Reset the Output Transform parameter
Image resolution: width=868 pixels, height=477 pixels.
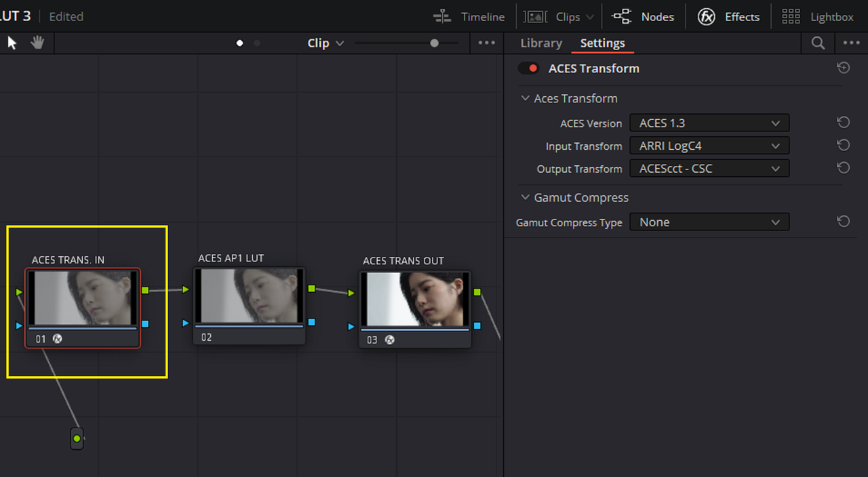point(844,167)
